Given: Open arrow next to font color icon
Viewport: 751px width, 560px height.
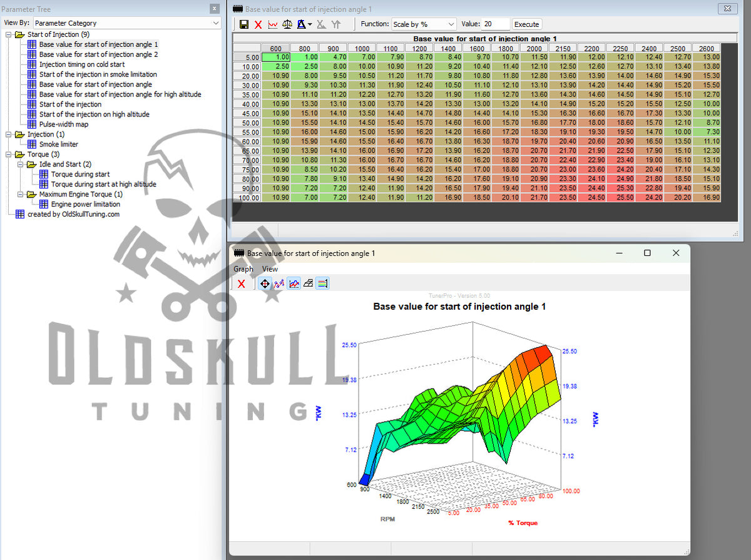Looking at the screenshot, I should coord(309,25).
